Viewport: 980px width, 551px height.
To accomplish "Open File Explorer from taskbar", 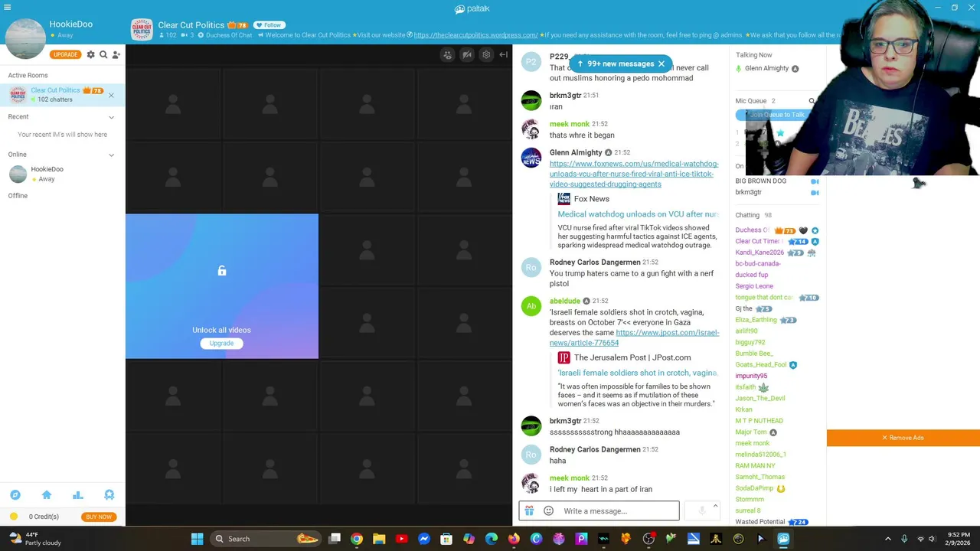I will point(379,539).
